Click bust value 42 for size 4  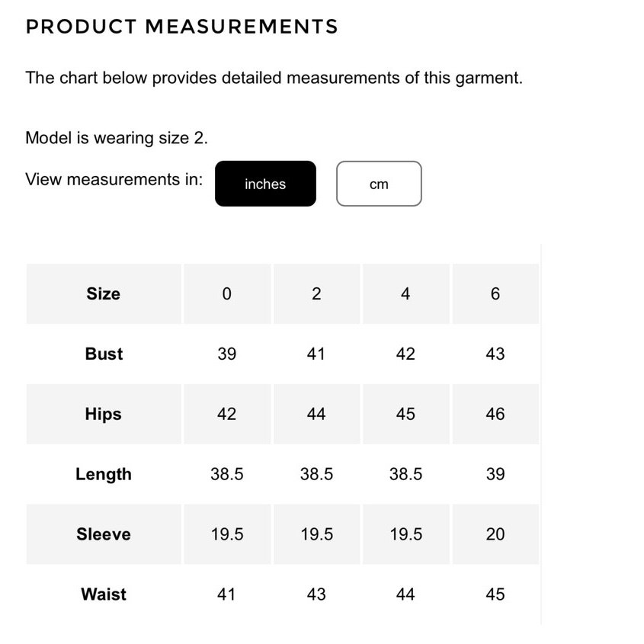coord(405,354)
